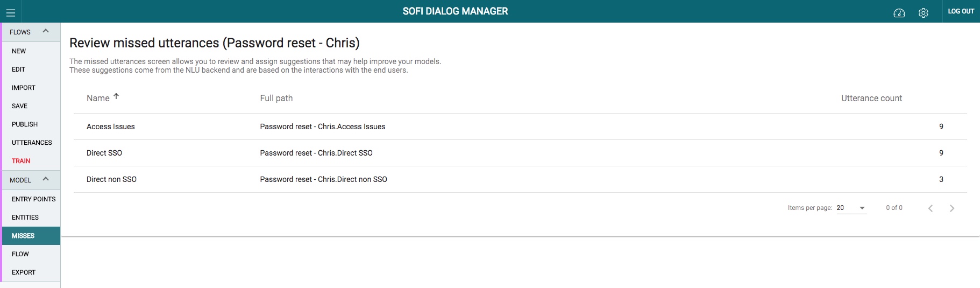
Task: Go to the previous page arrow
Action: point(931,208)
